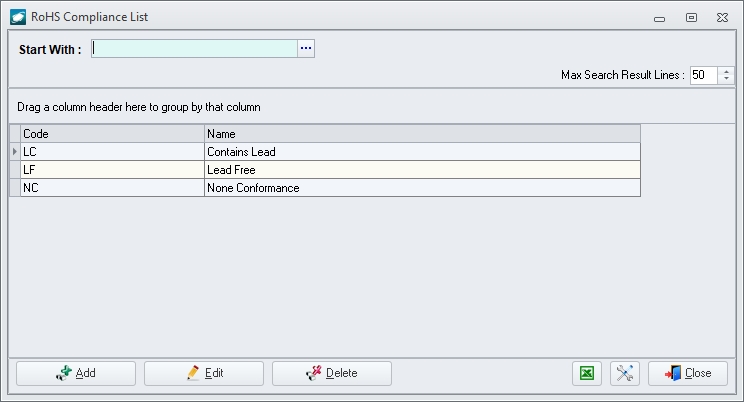Viewport: 744px width, 402px height.
Task: Select the LC row code cell
Action: pyautogui.click(x=112, y=152)
